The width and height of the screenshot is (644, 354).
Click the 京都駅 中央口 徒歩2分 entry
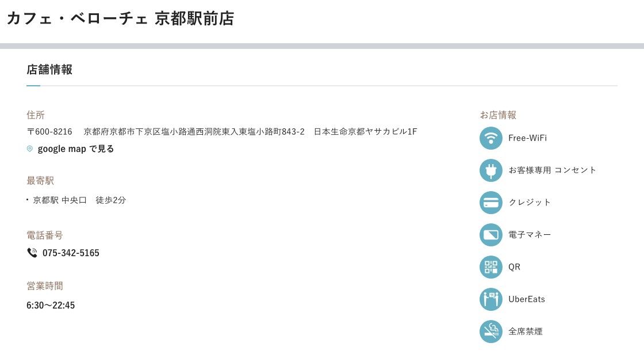coord(79,200)
